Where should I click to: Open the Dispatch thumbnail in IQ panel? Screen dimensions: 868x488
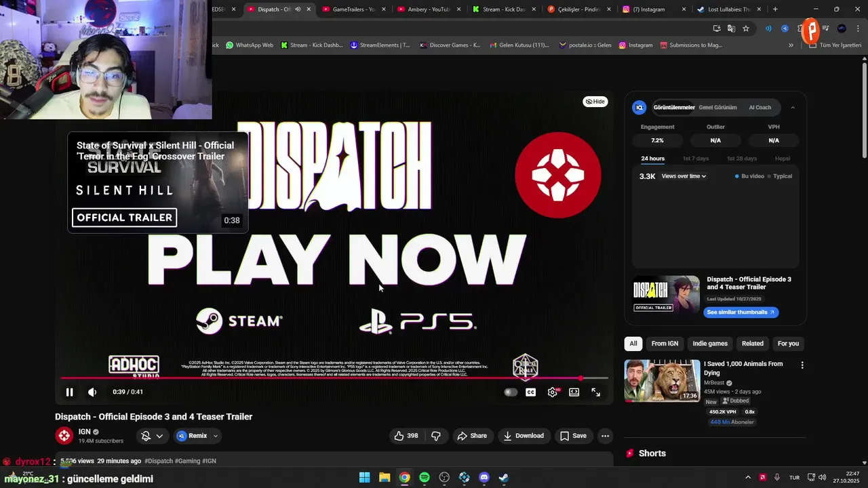666,296
